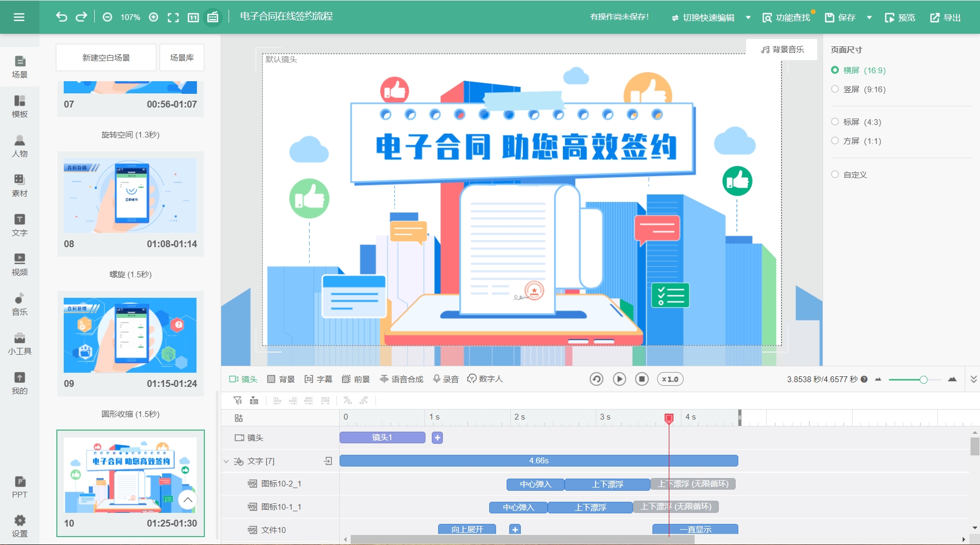Screen dimensions: 980x545
Task: Open the hamburger main menu
Action: tap(19, 17)
